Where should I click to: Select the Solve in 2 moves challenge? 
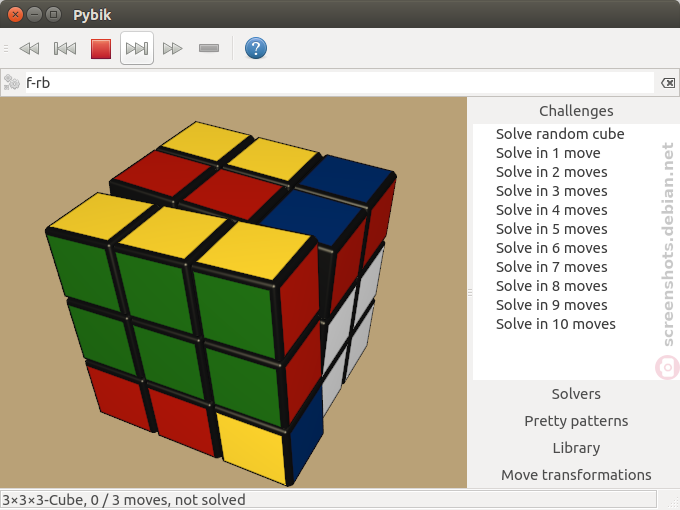tap(551, 172)
